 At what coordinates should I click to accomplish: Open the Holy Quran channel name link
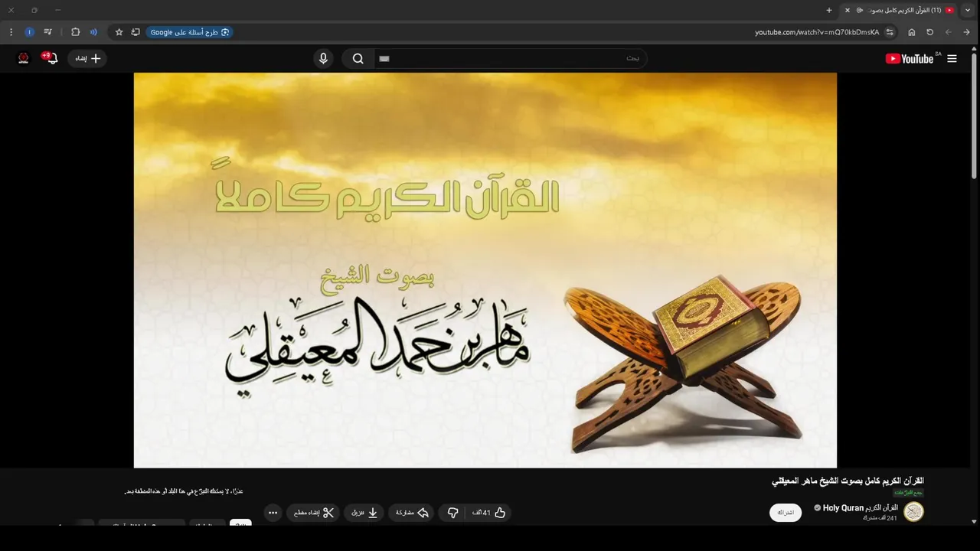(x=861, y=508)
